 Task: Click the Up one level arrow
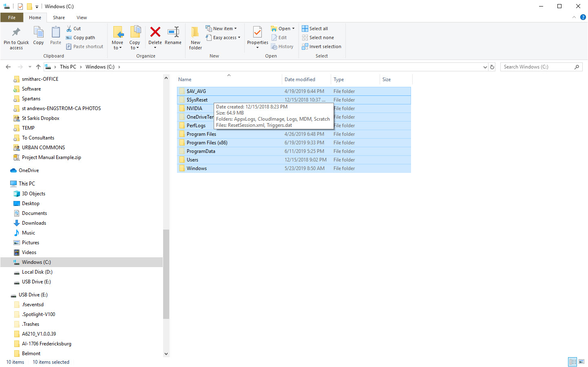(x=38, y=67)
